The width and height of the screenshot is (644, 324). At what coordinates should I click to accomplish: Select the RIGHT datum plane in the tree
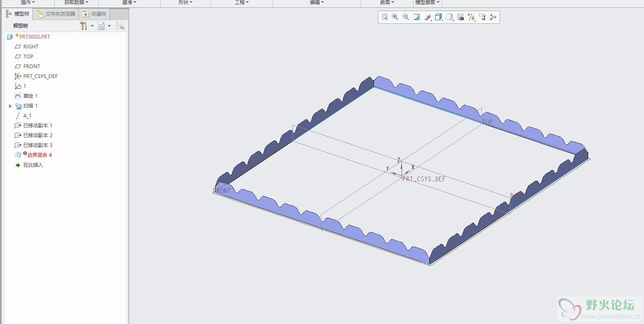click(31, 46)
